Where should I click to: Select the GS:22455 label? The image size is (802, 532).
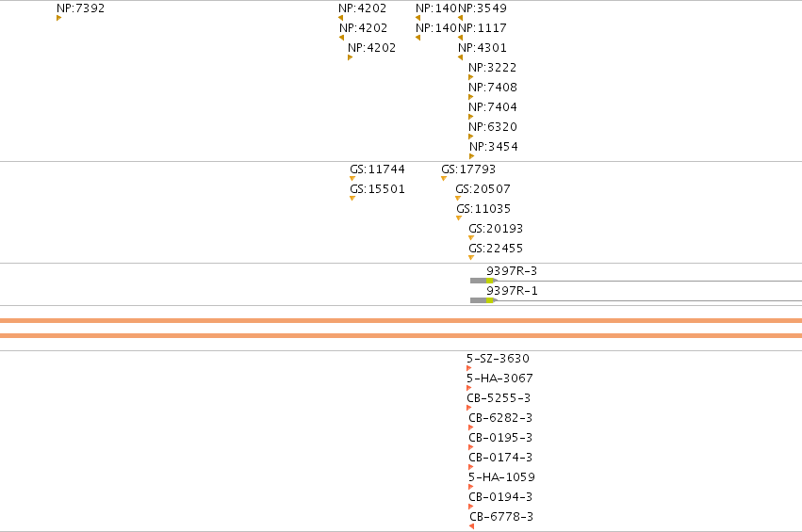point(496,249)
